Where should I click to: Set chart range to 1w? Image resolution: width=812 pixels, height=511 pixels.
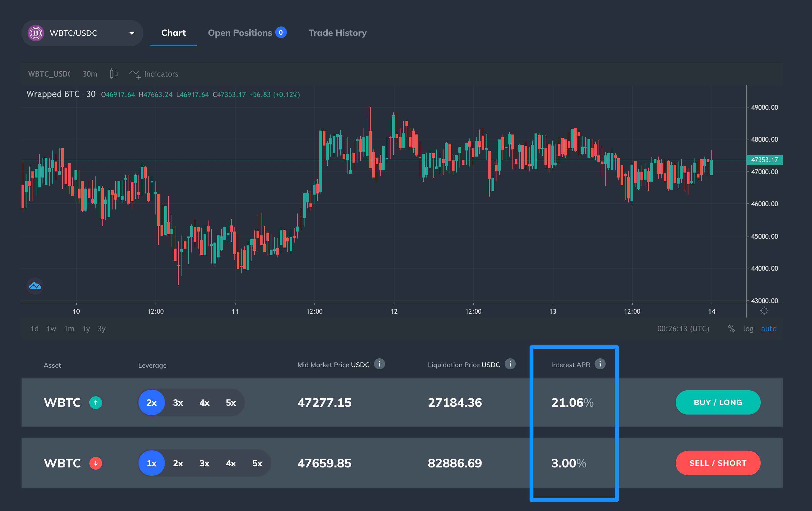tap(51, 329)
